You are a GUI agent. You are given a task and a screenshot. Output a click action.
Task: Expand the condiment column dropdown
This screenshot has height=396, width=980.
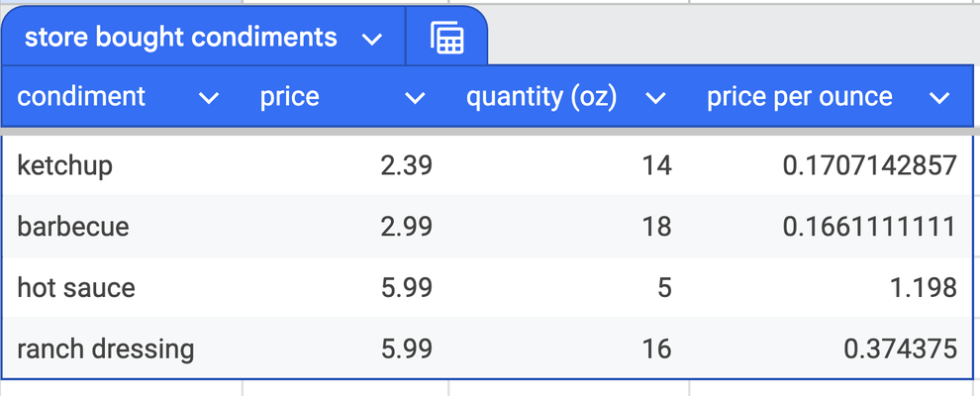point(209,97)
